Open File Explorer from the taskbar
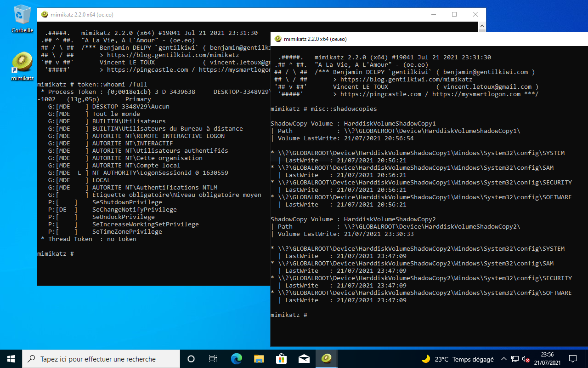 pyautogui.click(x=259, y=359)
